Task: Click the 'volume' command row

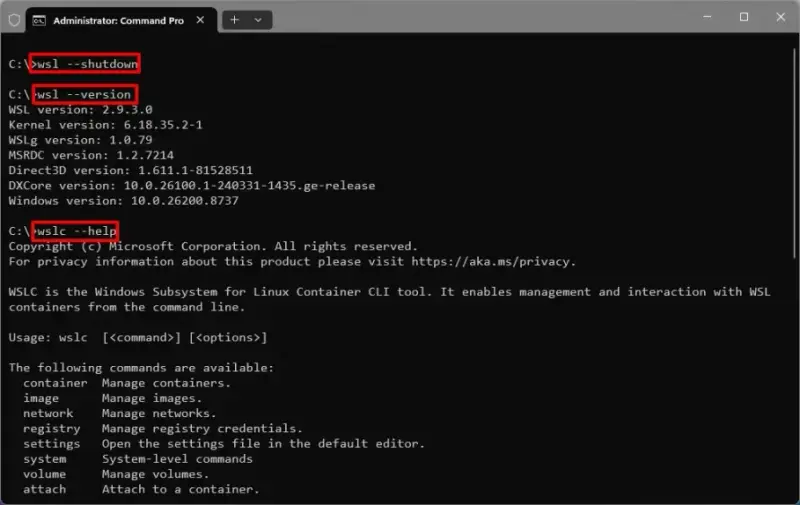Action: coord(116,474)
